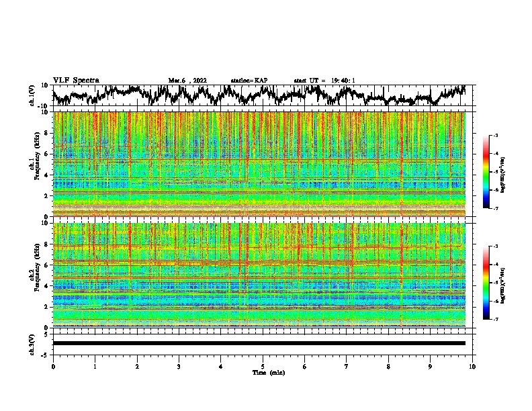Click the "-7" label on ch.2 color bar

point(496,319)
